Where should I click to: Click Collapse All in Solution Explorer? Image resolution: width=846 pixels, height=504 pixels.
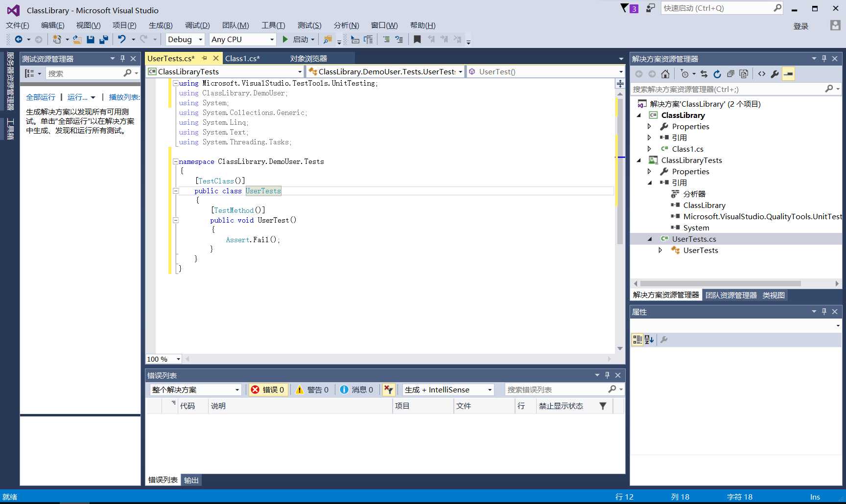730,74
